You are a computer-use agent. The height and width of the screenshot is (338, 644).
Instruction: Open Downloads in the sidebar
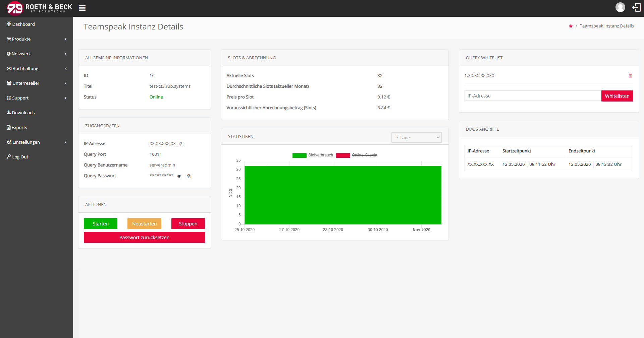pos(23,113)
